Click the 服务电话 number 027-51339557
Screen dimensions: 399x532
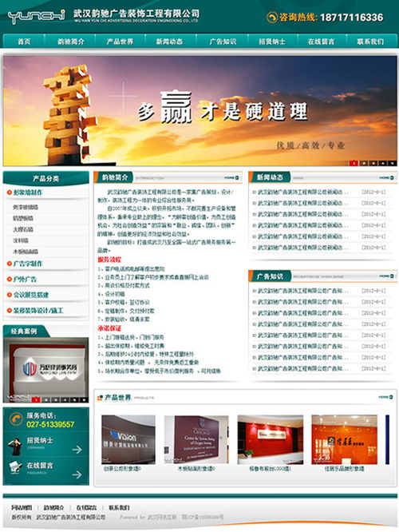(50, 424)
